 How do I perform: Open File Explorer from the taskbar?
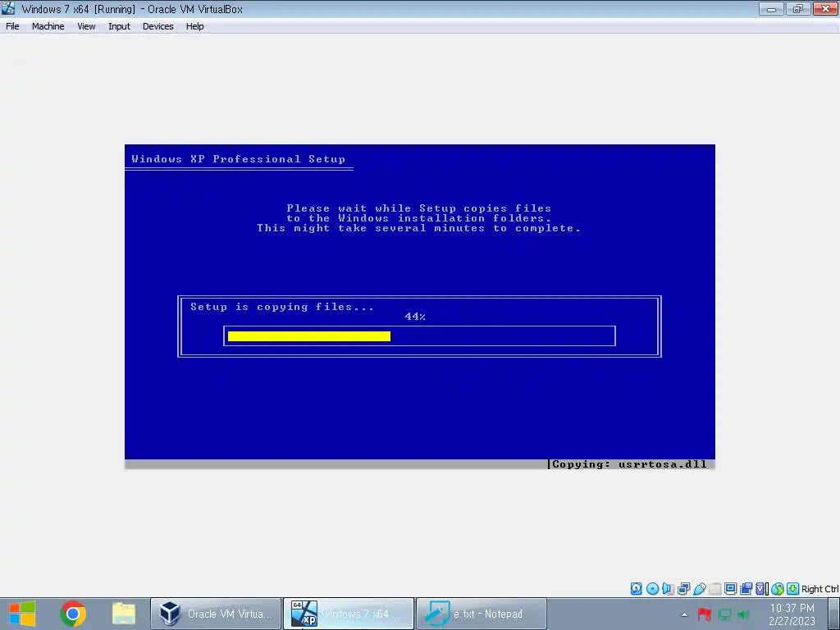click(123, 614)
